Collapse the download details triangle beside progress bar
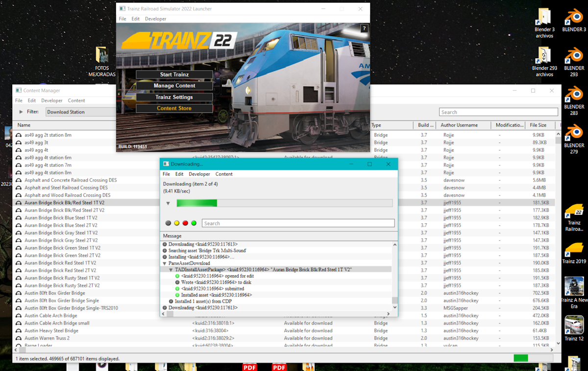588x371 pixels. click(168, 203)
